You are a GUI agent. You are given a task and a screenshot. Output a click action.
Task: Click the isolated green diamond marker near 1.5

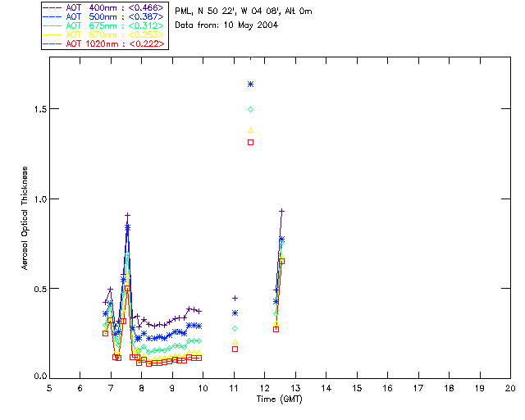coord(250,110)
